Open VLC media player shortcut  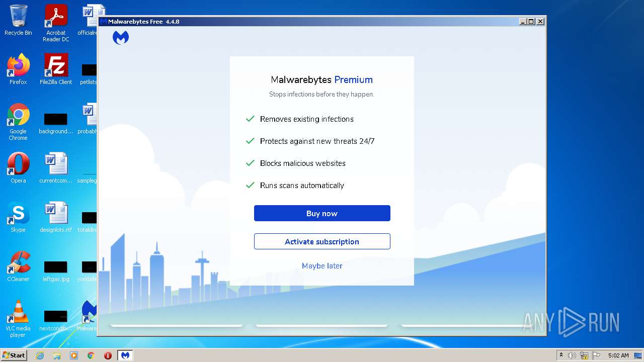[x=18, y=319]
